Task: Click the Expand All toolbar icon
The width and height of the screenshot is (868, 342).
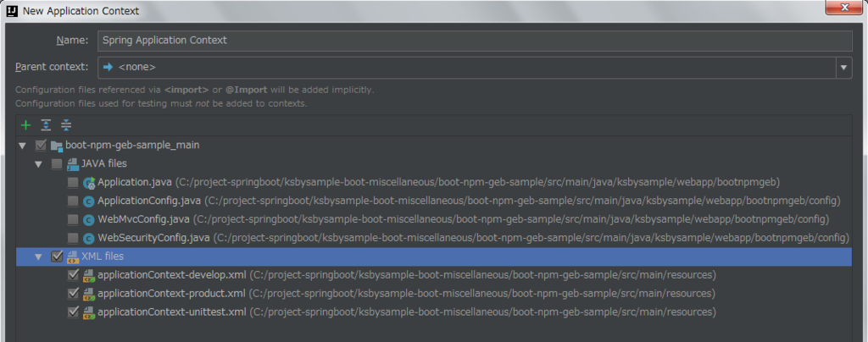Action: tap(46, 125)
